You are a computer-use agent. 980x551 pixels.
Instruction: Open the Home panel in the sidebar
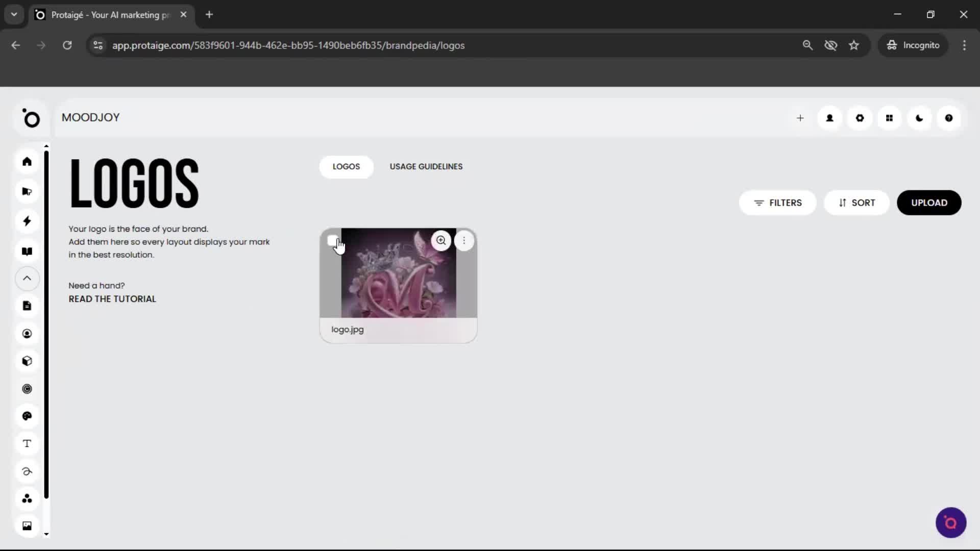[x=27, y=162]
